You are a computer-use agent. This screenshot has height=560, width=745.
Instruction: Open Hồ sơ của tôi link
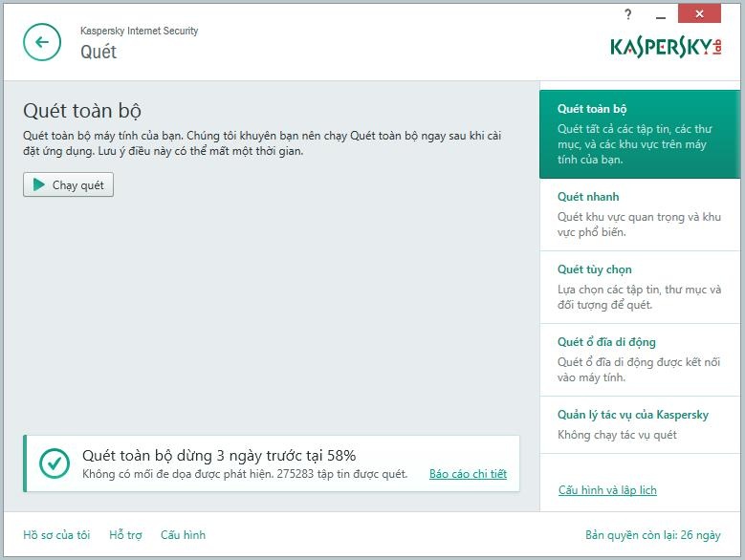pyautogui.click(x=56, y=535)
